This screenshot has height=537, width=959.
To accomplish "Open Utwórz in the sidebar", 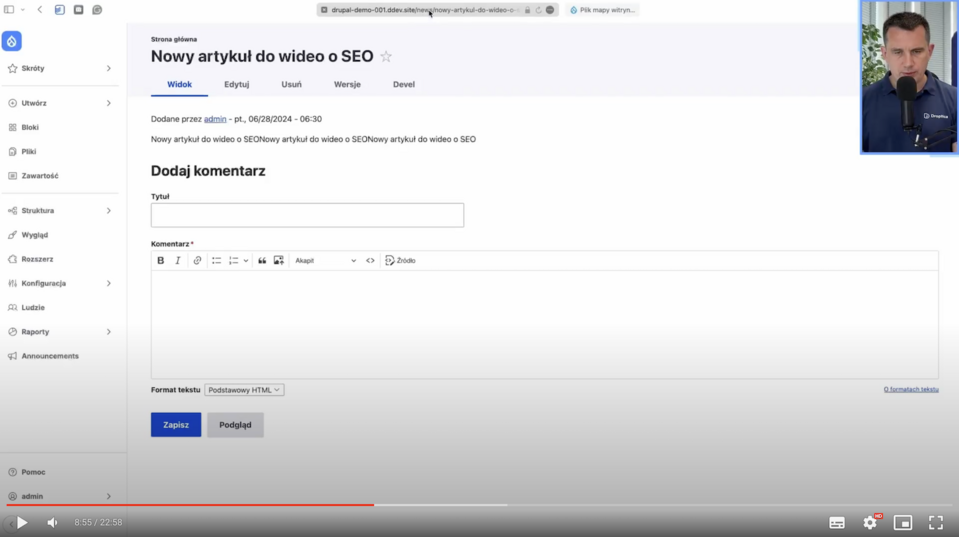I will [34, 103].
